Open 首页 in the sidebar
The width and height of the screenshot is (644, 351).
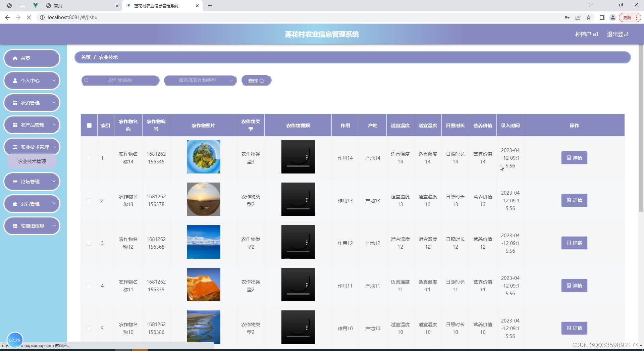click(x=32, y=58)
